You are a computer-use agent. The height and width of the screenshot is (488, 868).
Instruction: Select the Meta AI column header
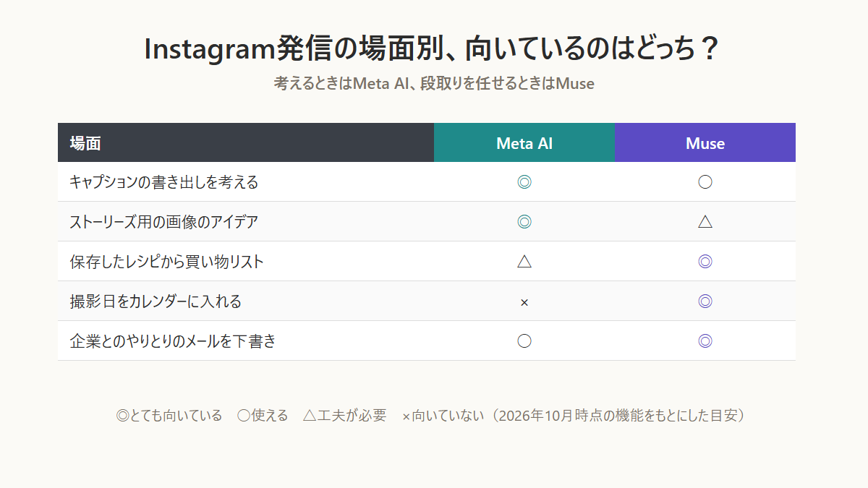tap(524, 142)
